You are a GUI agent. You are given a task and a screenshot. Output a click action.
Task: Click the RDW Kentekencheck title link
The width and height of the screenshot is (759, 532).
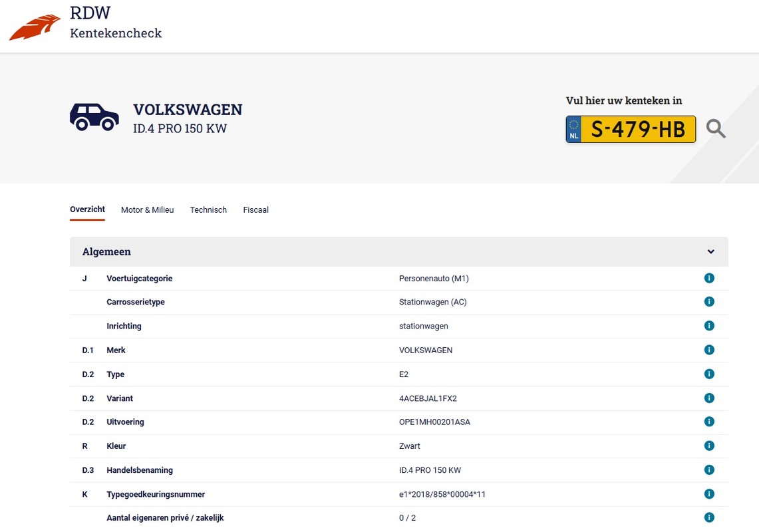click(116, 23)
